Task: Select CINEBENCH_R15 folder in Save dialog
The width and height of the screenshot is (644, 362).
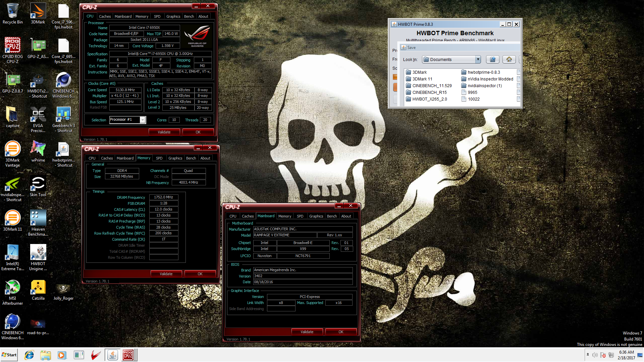Action: pyautogui.click(x=426, y=93)
